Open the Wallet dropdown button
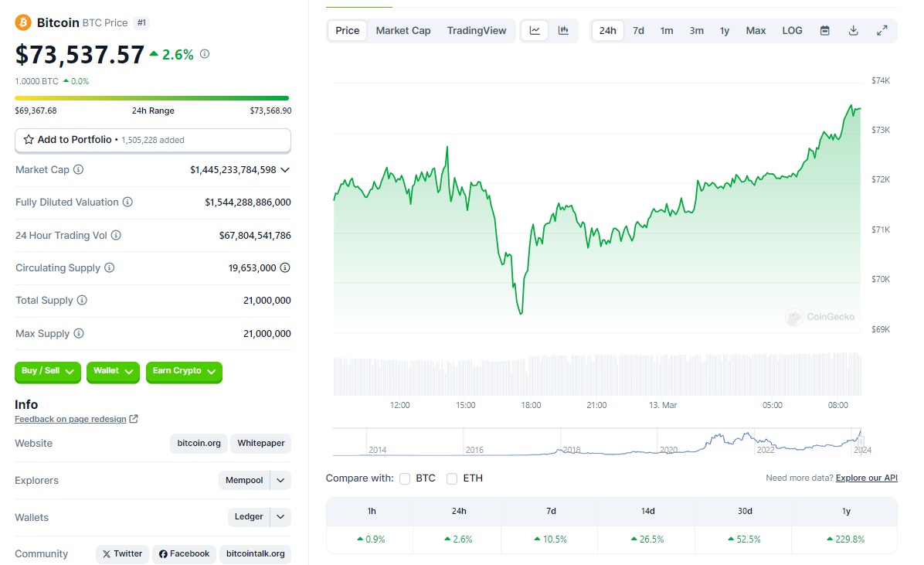Viewport: 924px width, 565px height. click(x=113, y=372)
